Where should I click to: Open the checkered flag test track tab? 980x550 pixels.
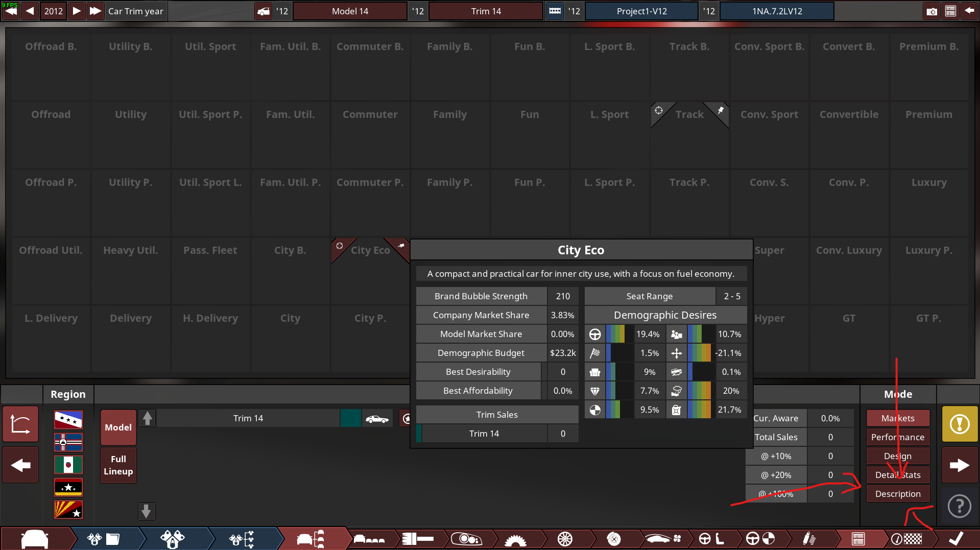(x=907, y=539)
